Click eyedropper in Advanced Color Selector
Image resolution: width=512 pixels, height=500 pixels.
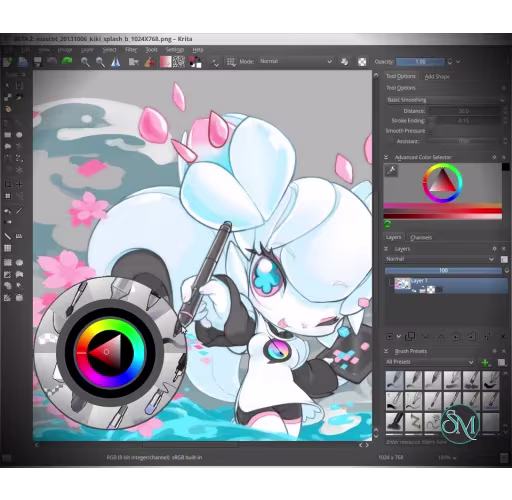[x=391, y=170]
